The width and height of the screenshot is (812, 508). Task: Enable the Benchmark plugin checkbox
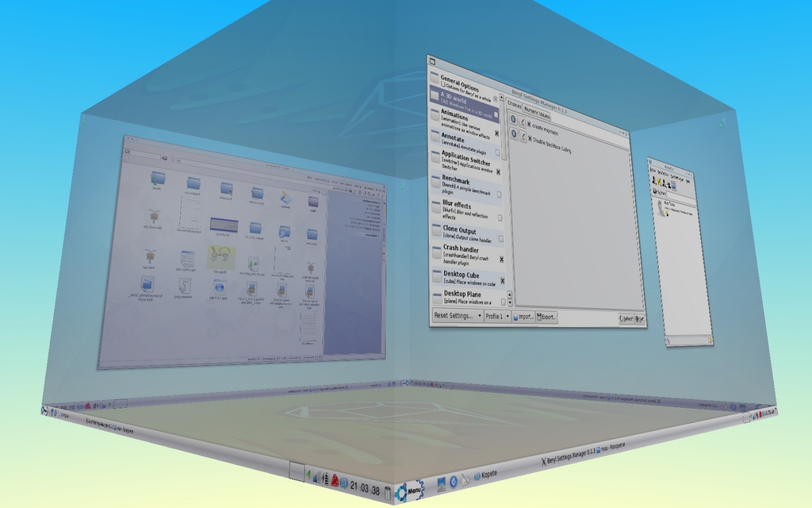(x=500, y=194)
